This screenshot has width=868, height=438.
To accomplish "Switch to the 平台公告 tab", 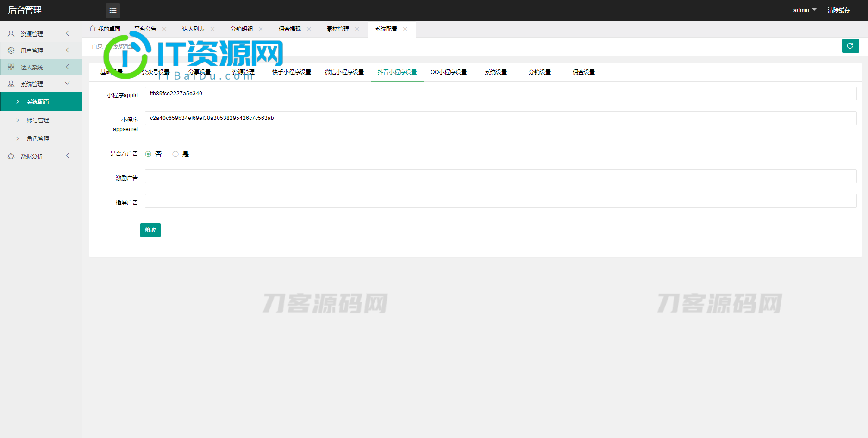I will tap(145, 29).
